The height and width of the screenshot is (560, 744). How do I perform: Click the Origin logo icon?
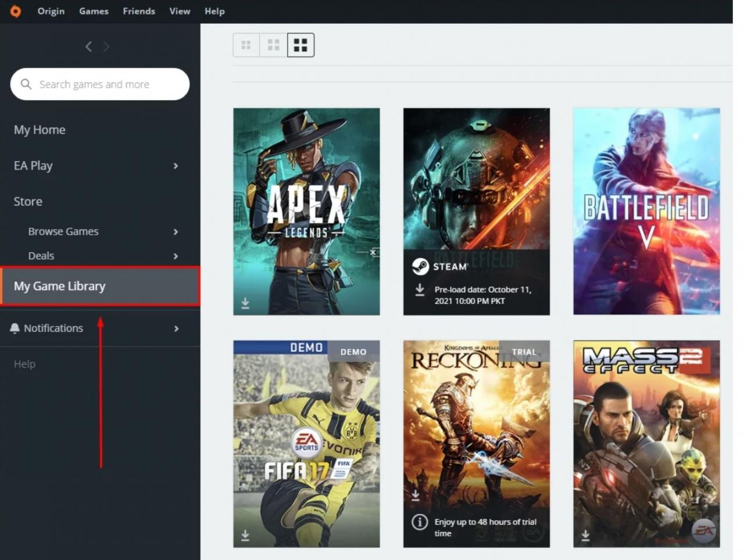tap(16, 11)
